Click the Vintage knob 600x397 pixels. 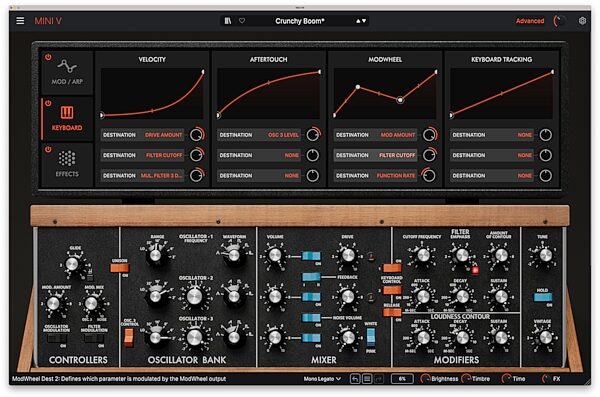(x=546, y=337)
